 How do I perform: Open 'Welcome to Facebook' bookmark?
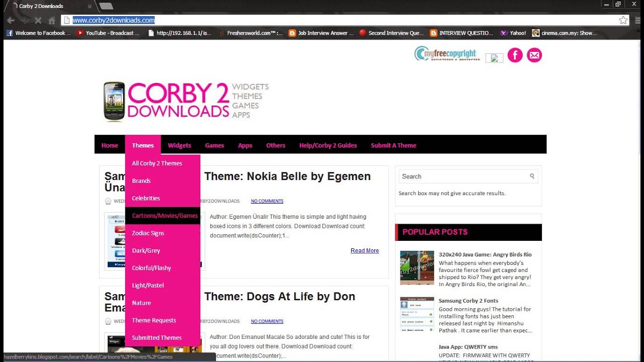(x=38, y=33)
